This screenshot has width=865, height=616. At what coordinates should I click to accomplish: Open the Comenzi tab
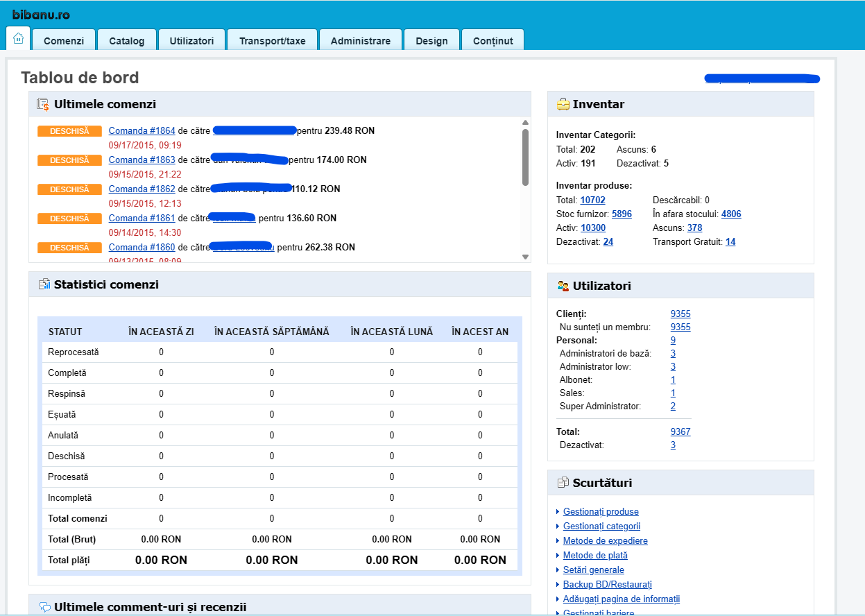[x=64, y=40]
